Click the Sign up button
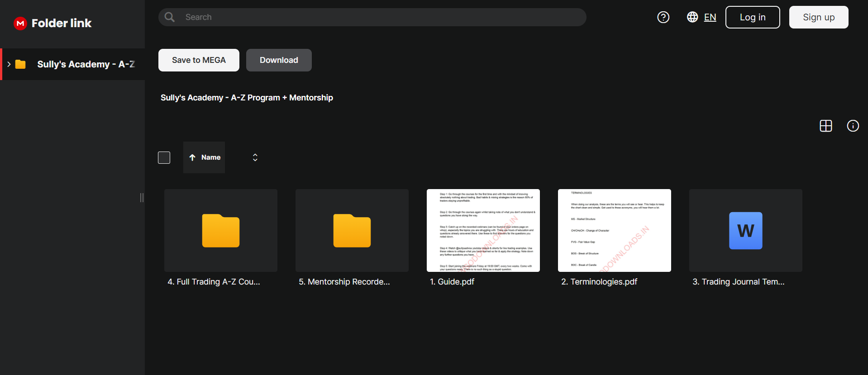The image size is (868, 375). (819, 17)
